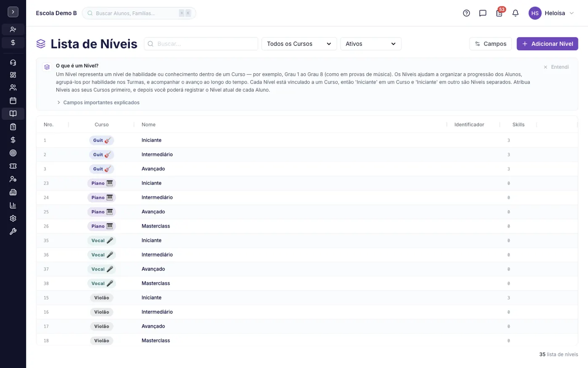
Task: Expand Campos importantes explicados
Action: click(x=98, y=103)
